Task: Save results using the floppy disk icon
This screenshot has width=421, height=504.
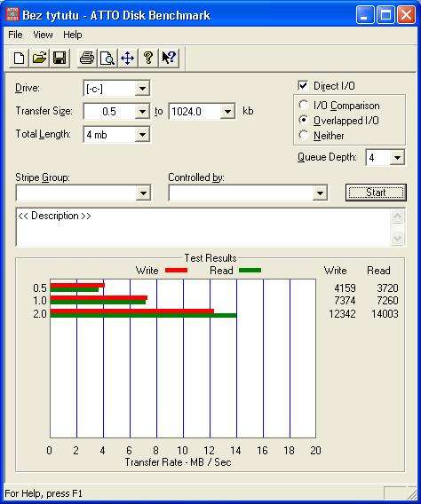Action: coord(60,58)
